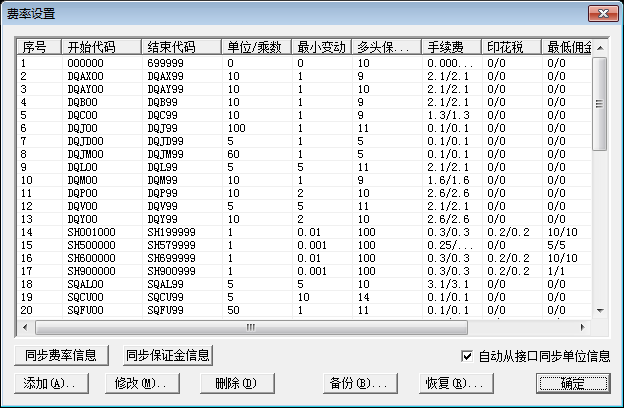Select the DQJM00 row
The image size is (624, 408).
coord(304,154)
